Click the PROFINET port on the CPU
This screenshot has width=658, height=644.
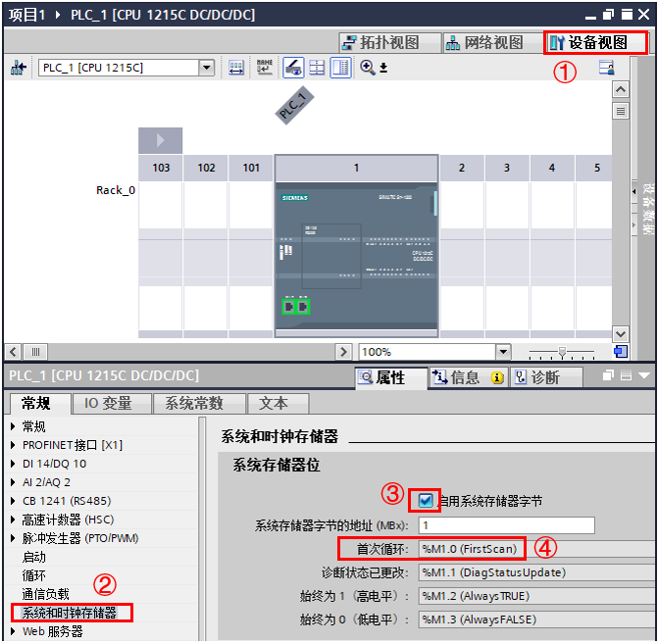tap(296, 307)
